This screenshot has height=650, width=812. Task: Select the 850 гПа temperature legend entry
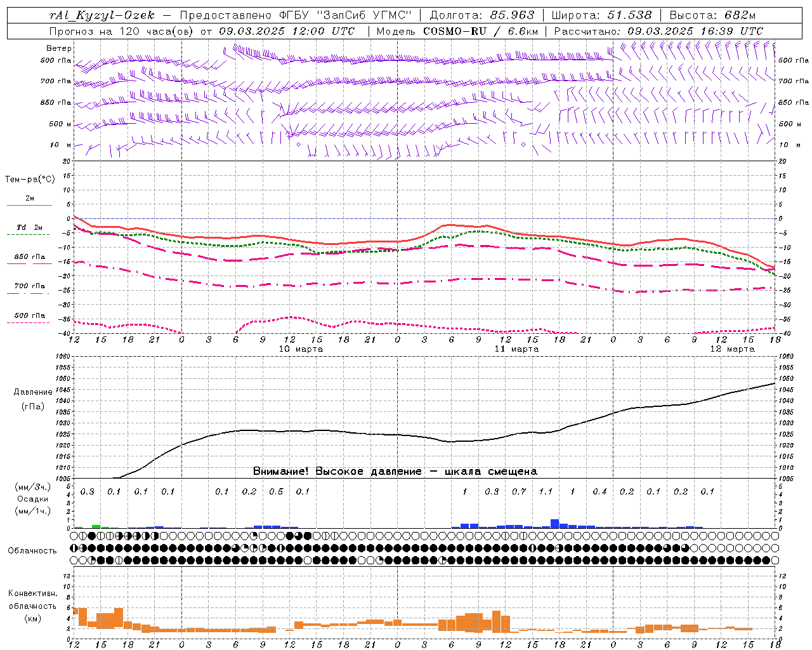click(x=30, y=257)
